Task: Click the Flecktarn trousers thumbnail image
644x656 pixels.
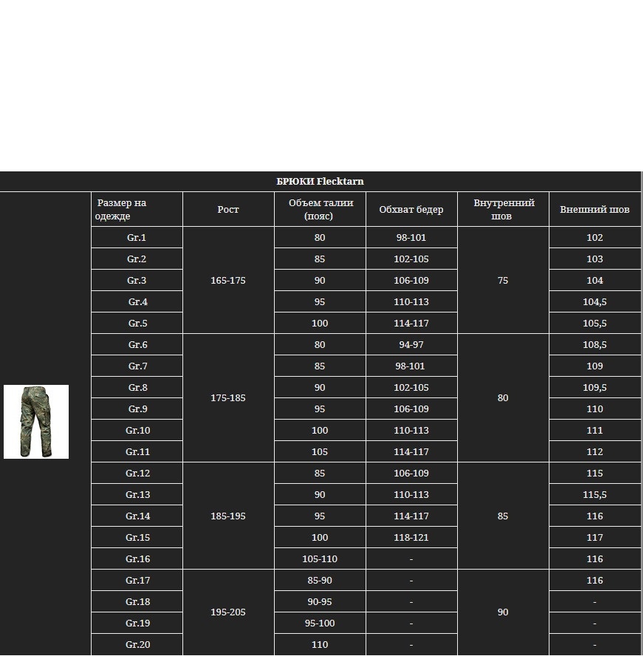Action: click(36, 422)
